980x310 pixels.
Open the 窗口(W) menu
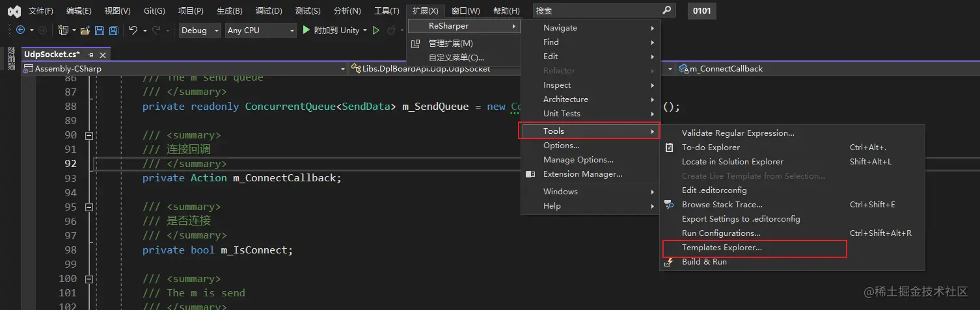(466, 11)
